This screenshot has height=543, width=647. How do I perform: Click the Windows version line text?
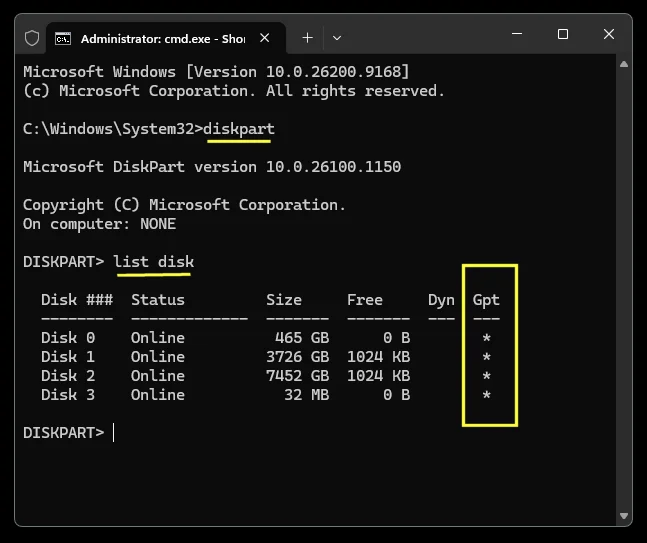click(x=216, y=72)
